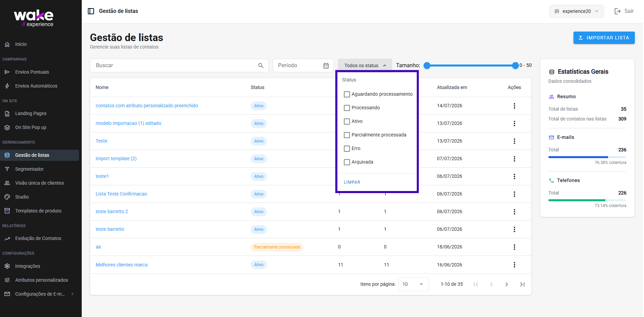Open actions for modelo importacao (1) editado
The width and height of the screenshot is (644, 317).
click(514, 124)
